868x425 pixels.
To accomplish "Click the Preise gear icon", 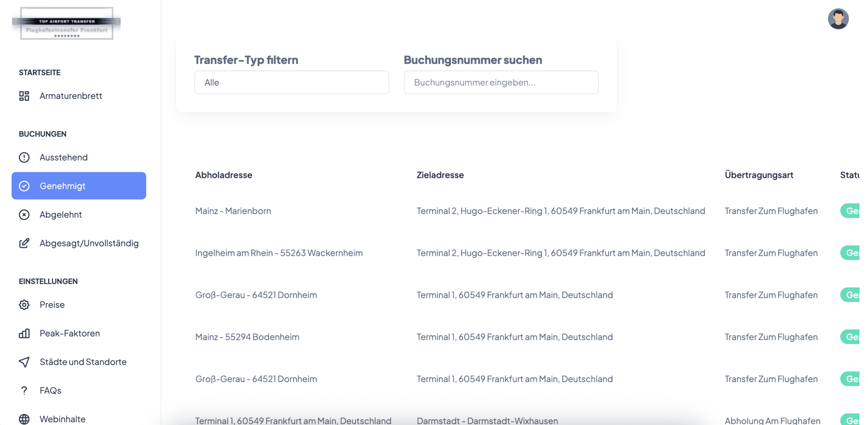I will click(24, 305).
